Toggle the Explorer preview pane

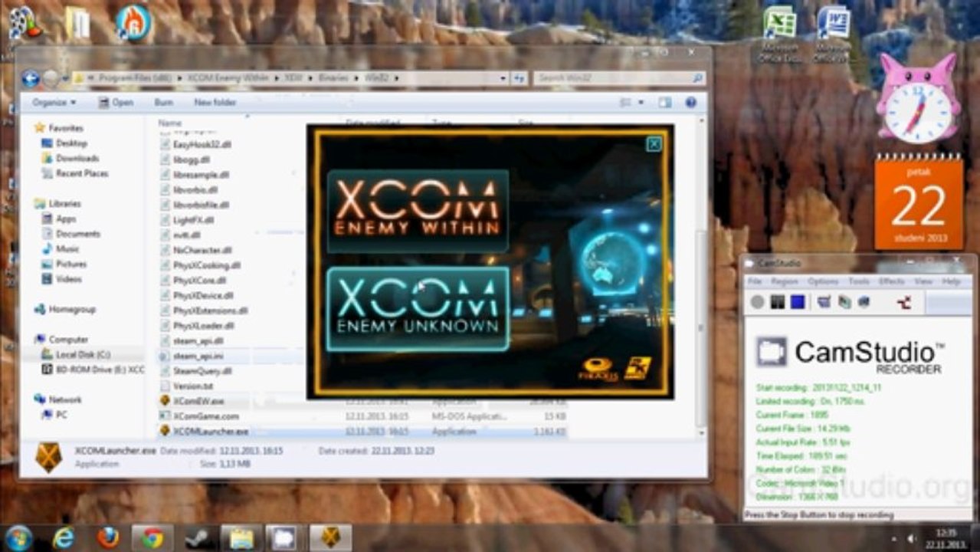click(x=664, y=102)
